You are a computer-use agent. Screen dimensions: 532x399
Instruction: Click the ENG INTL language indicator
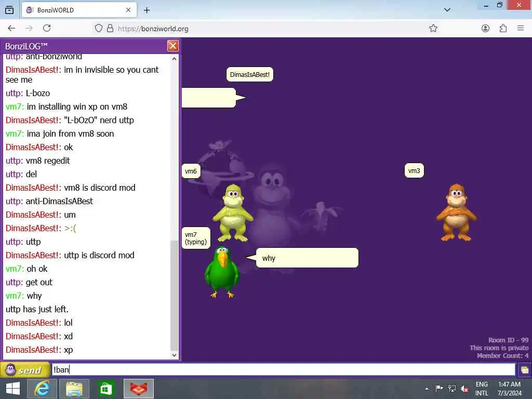pos(482,389)
